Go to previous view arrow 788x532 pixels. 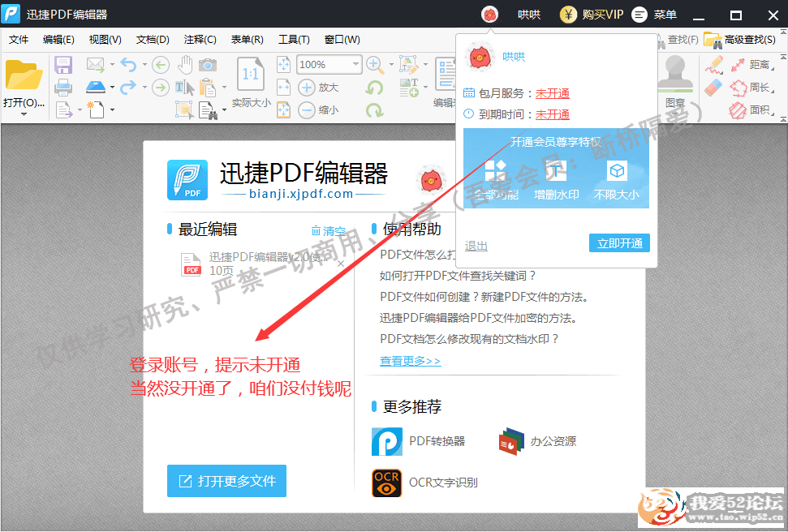[x=161, y=65]
